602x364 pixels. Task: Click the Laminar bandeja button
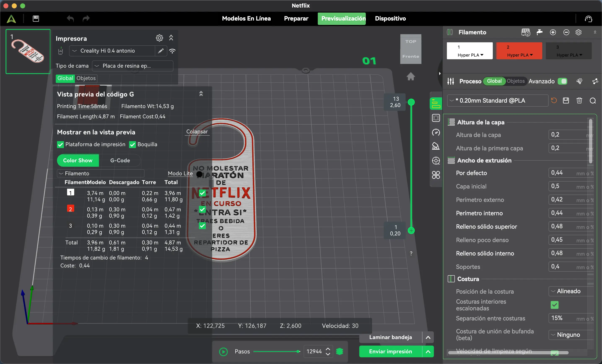[391, 337]
